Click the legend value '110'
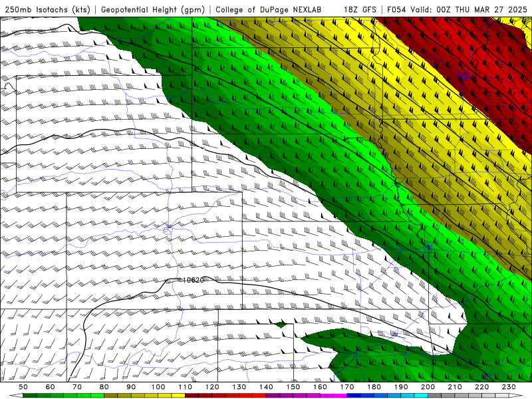The image size is (532, 399). (x=186, y=387)
